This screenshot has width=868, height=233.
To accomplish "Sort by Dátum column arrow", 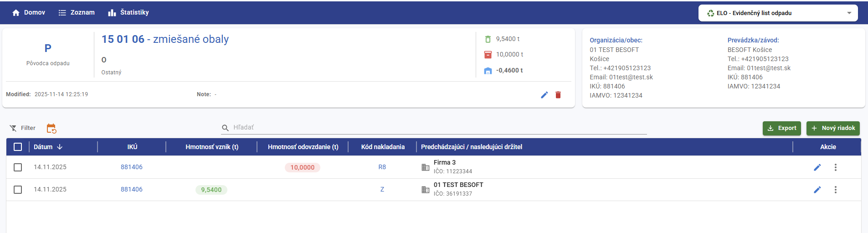I will pyautogui.click(x=60, y=147).
